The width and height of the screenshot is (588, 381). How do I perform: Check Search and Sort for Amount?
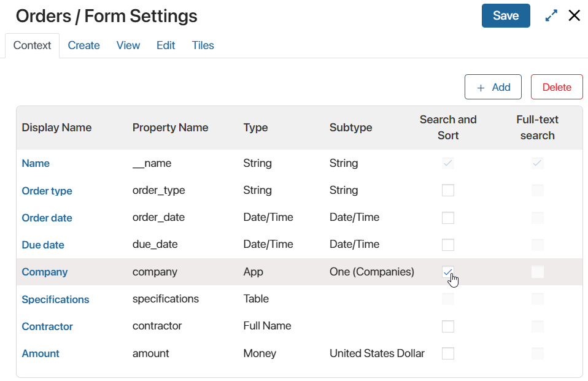(x=447, y=353)
